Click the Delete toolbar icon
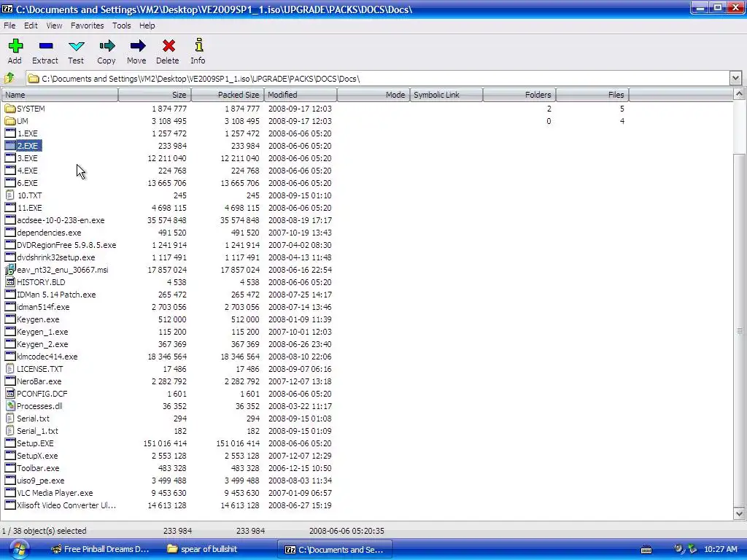This screenshot has height=560, width=747. click(x=169, y=46)
